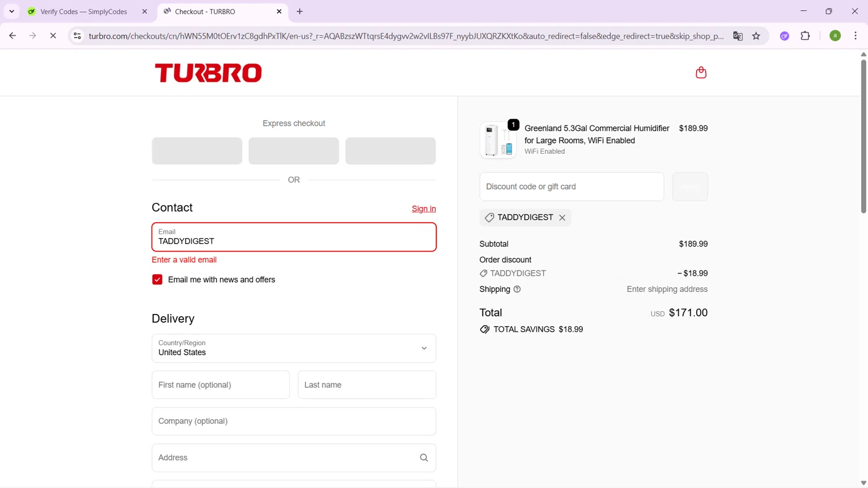The height and width of the screenshot is (488, 868).
Task: Close the Verify Codes — SimplyCodes tab
Action: click(x=145, y=12)
